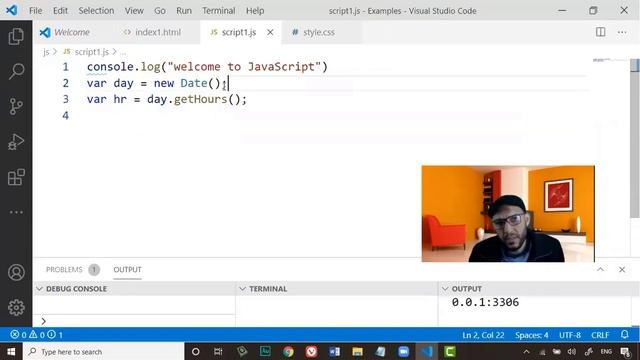Open the Windows Start button
This screenshot has width=640, height=360.
11,351
